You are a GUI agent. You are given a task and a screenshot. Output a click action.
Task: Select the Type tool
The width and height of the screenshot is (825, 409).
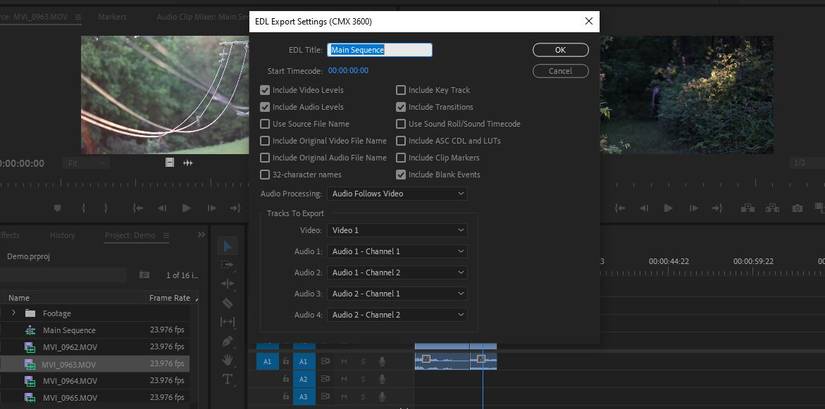[228, 379]
